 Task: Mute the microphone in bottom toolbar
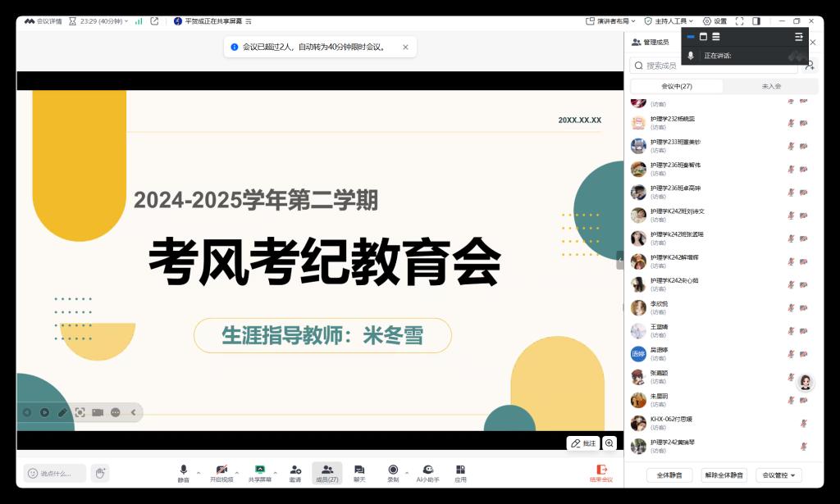(x=183, y=472)
